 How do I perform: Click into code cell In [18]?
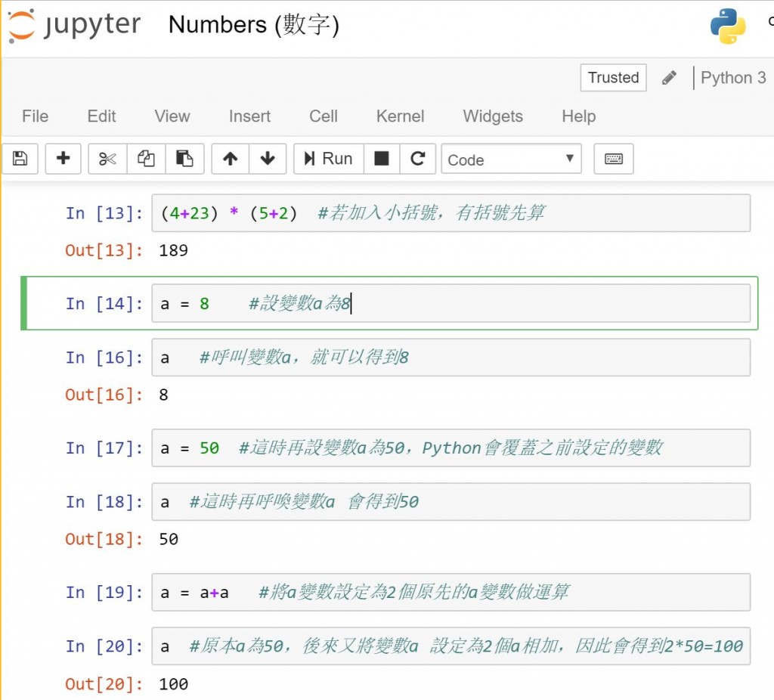(450, 502)
